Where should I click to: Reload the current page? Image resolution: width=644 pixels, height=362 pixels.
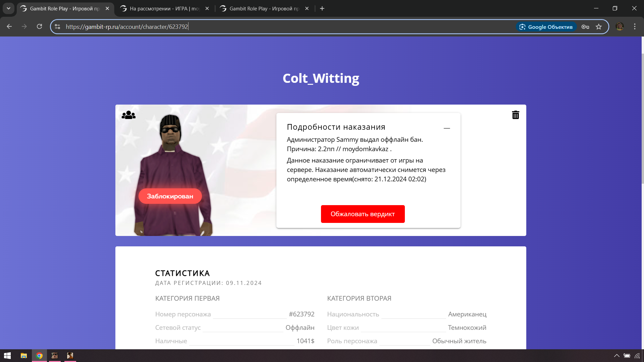[x=40, y=26]
